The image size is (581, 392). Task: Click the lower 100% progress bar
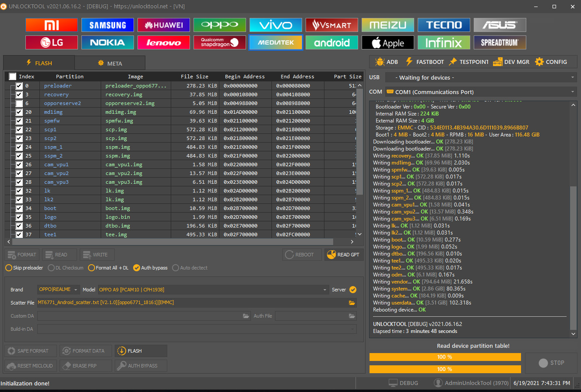[x=445, y=369]
